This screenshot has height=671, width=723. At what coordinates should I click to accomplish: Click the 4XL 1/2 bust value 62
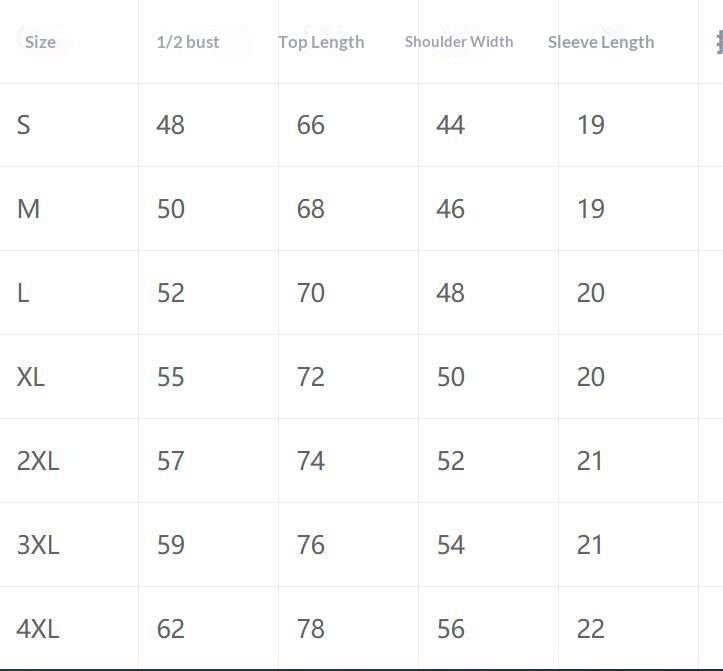point(171,629)
